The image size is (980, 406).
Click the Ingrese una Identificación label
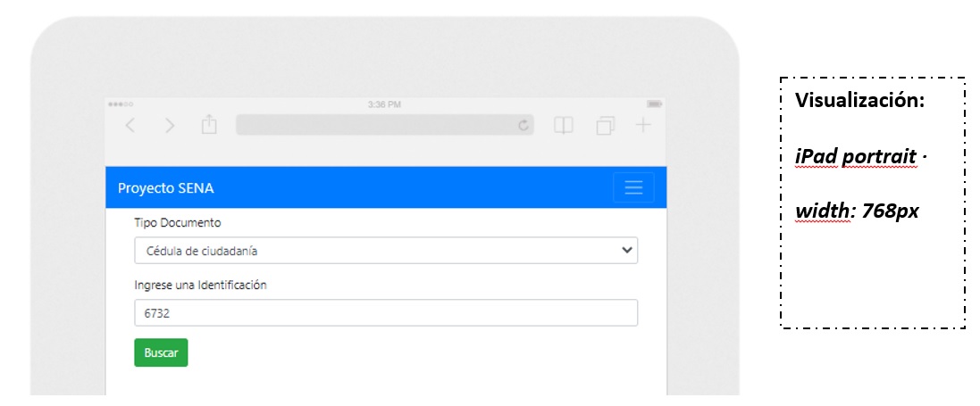coord(201,286)
